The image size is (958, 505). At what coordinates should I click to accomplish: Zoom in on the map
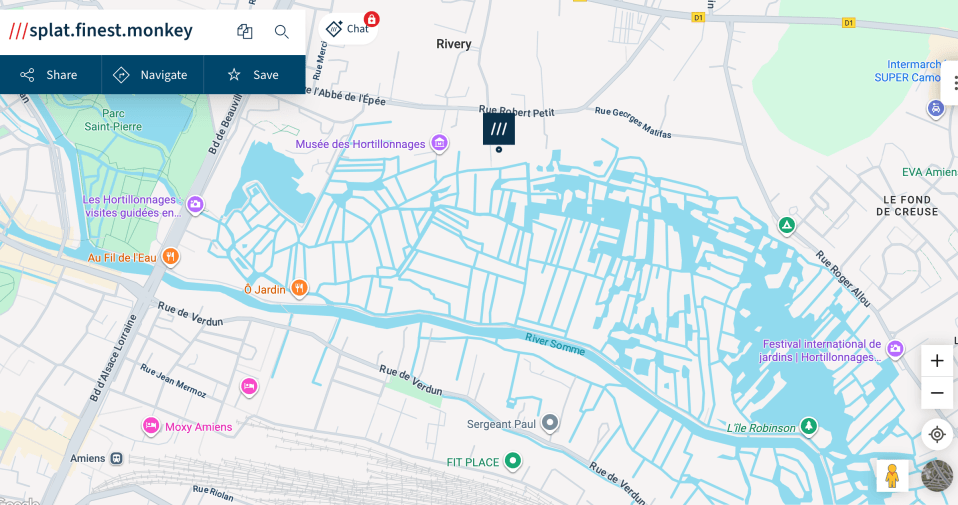click(x=937, y=360)
